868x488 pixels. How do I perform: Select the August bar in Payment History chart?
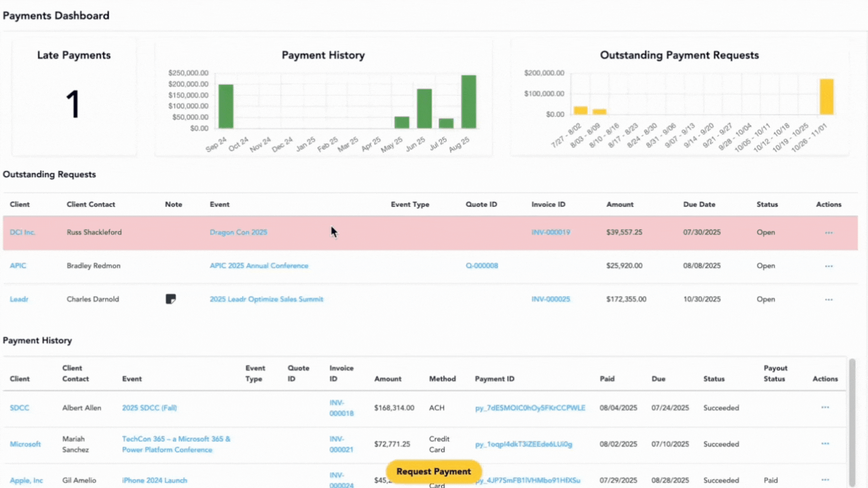469,102
